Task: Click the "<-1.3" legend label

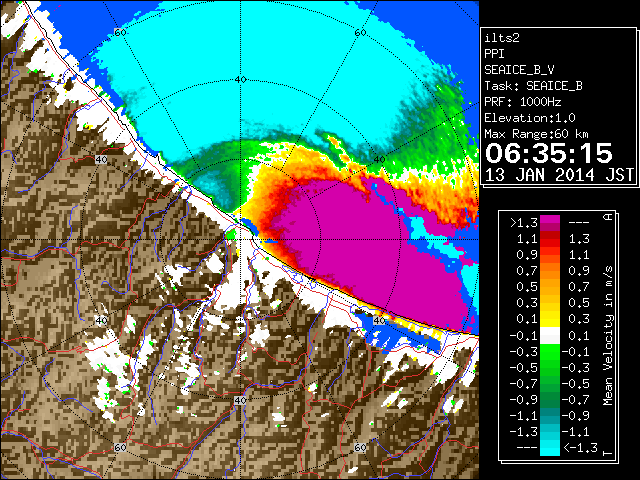Action: click(x=580, y=448)
